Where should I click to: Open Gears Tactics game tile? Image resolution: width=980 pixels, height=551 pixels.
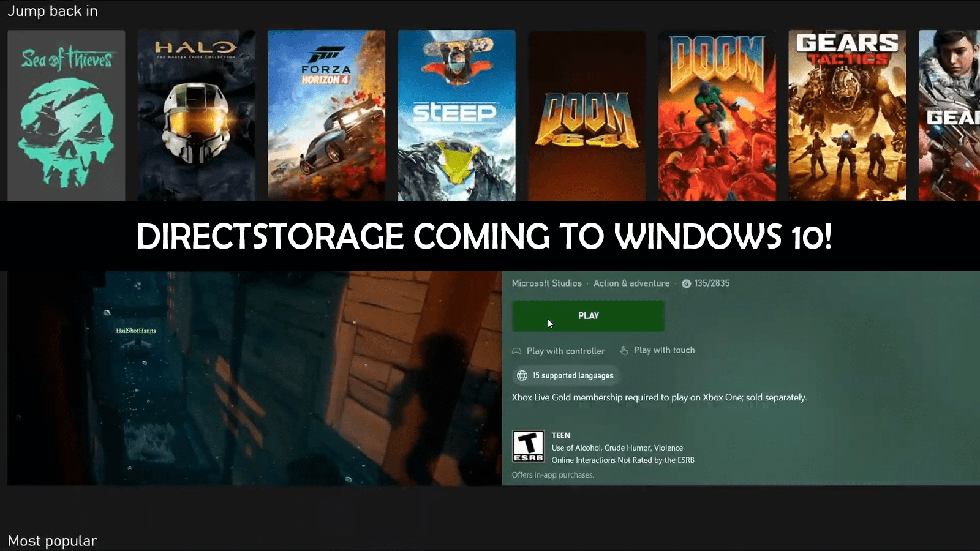point(847,116)
